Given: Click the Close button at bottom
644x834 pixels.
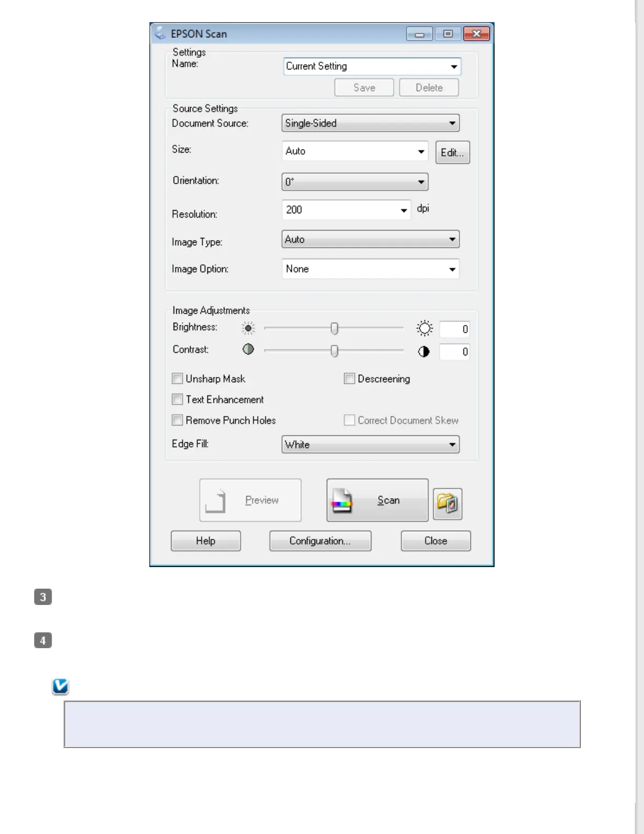Looking at the screenshot, I should [436, 541].
